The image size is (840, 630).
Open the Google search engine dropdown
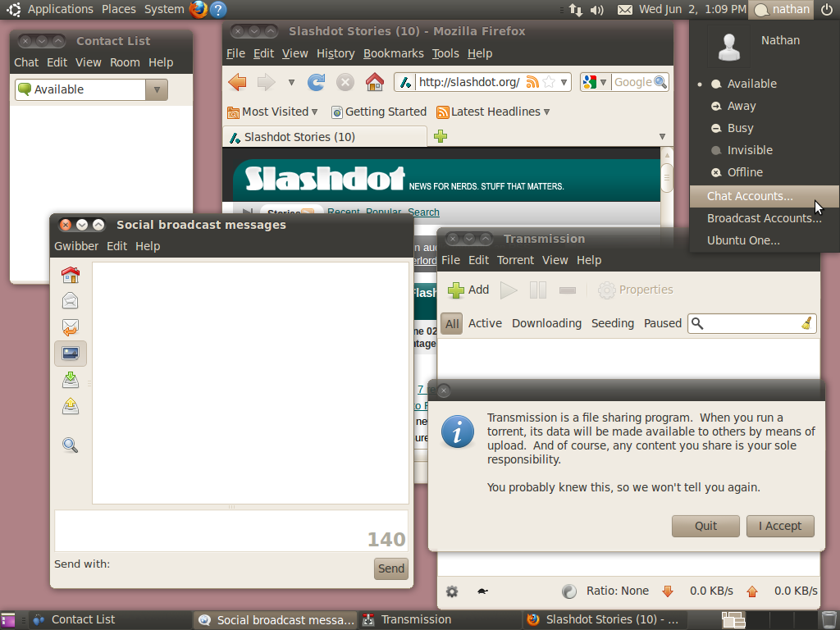tap(604, 82)
